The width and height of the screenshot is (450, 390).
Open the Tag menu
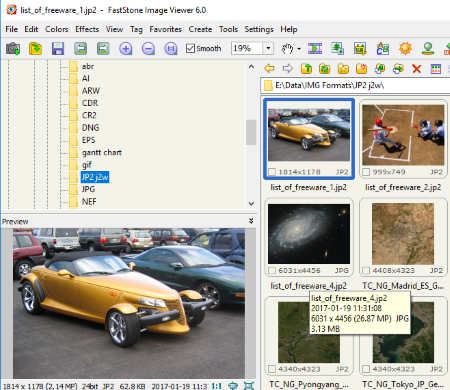click(136, 29)
